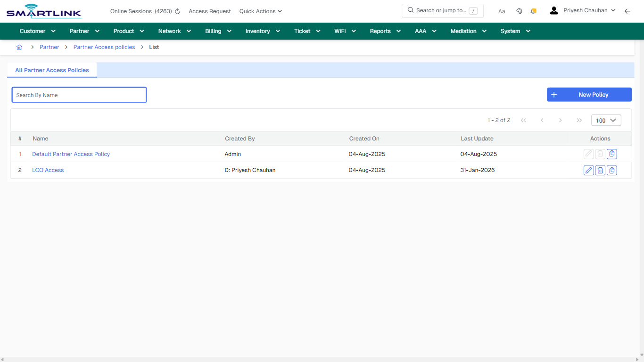Delete the LCO Access policy via trash icon

point(600,170)
